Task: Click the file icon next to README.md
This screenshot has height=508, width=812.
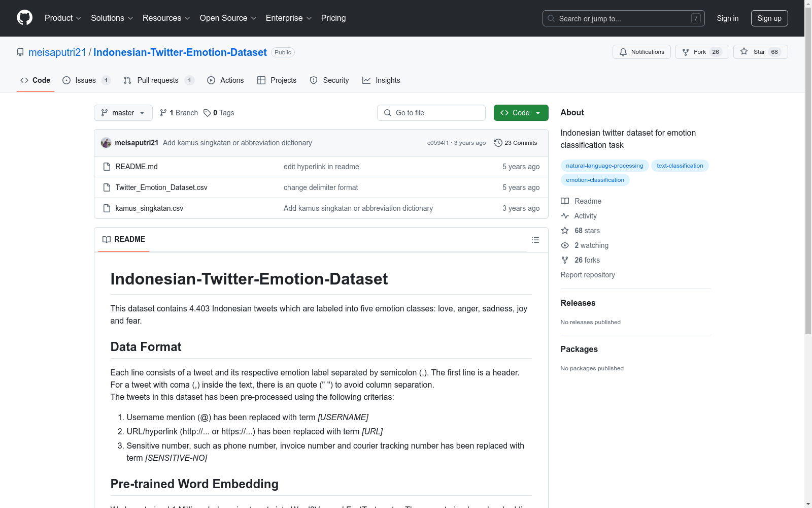Action: tap(107, 167)
